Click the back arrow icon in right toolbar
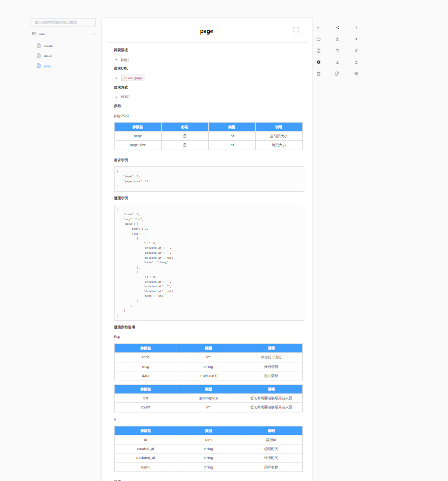The width and height of the screenshot is (448, 481). [x=318, y=28]
